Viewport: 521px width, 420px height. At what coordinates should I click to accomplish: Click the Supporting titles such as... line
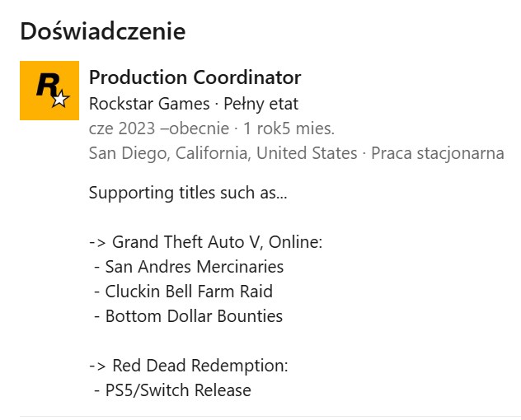click(188, 194)
